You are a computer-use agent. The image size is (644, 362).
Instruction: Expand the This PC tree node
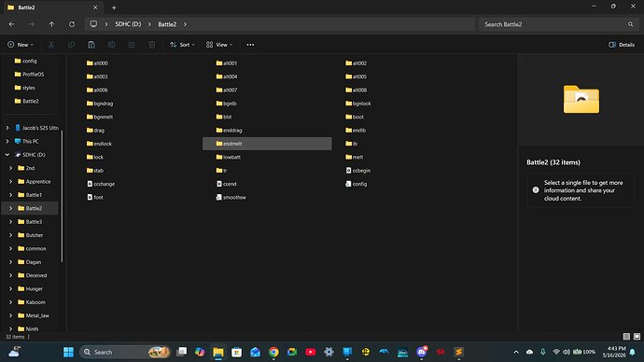pyautogui.click(x=7, y=141)
